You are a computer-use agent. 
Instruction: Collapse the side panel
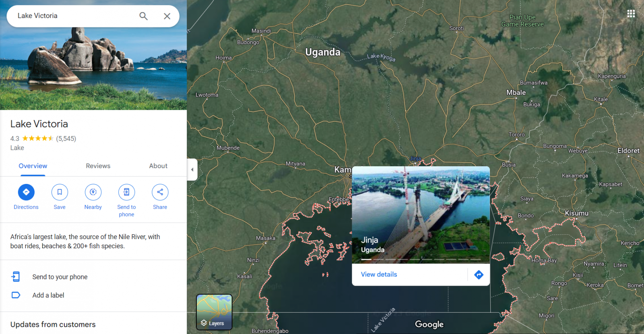192,169
